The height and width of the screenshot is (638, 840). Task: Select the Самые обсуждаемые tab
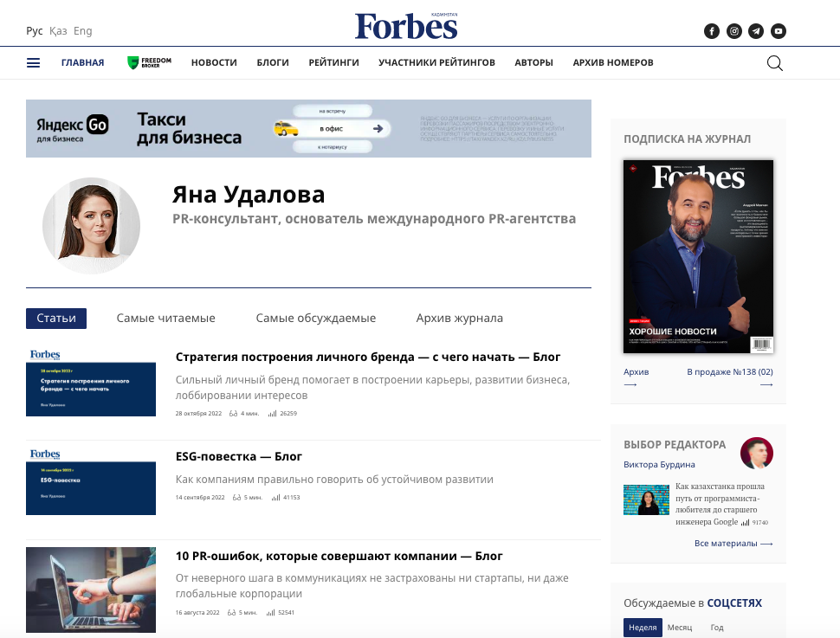tap(316, 319)
